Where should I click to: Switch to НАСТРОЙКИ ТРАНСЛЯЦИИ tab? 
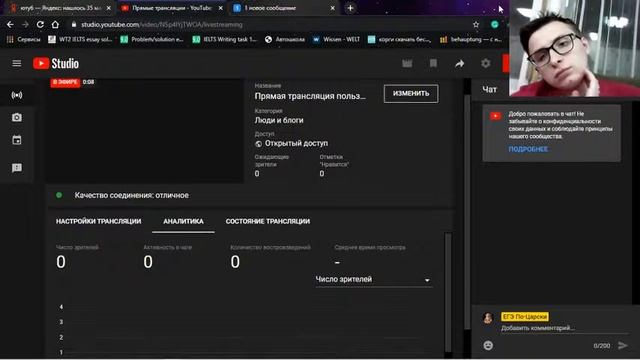(x=98, y=221)
